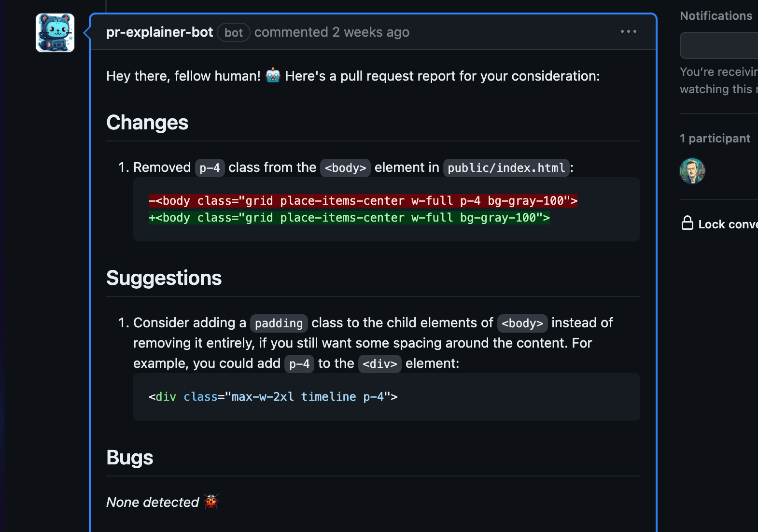Screen dimensions: 758x532
Task: Click the robot emoji in greeting
Action: 273,76
